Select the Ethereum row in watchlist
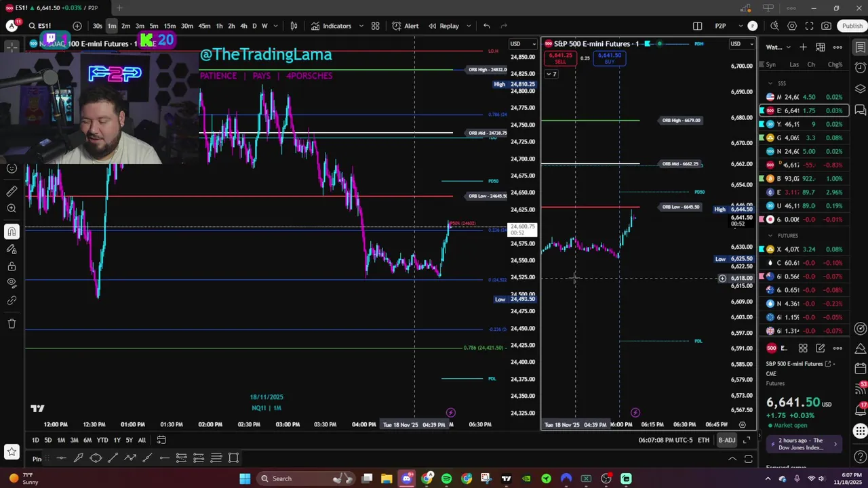Image resolution: width=868 pixels, height=488 pixels. pos(804,192)
